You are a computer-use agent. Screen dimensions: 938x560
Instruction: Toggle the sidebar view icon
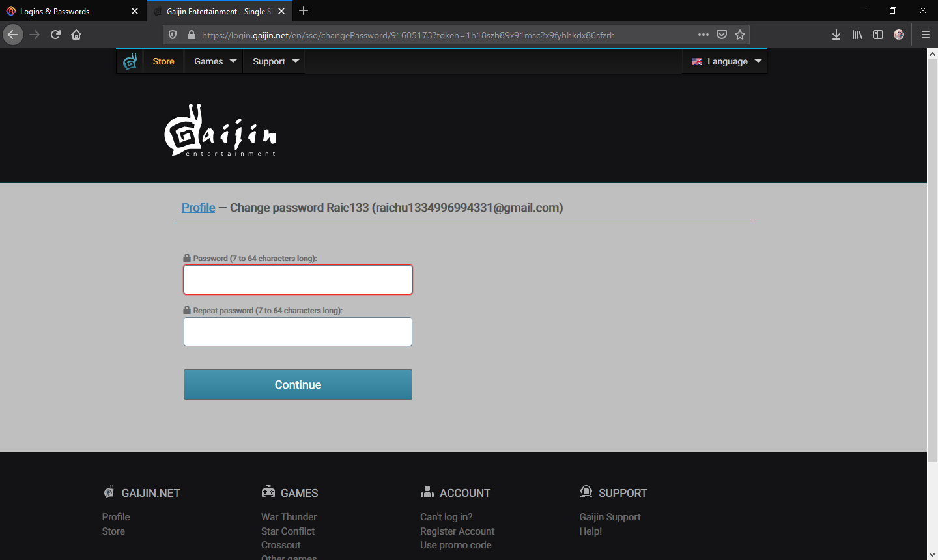tap(878, 35)
